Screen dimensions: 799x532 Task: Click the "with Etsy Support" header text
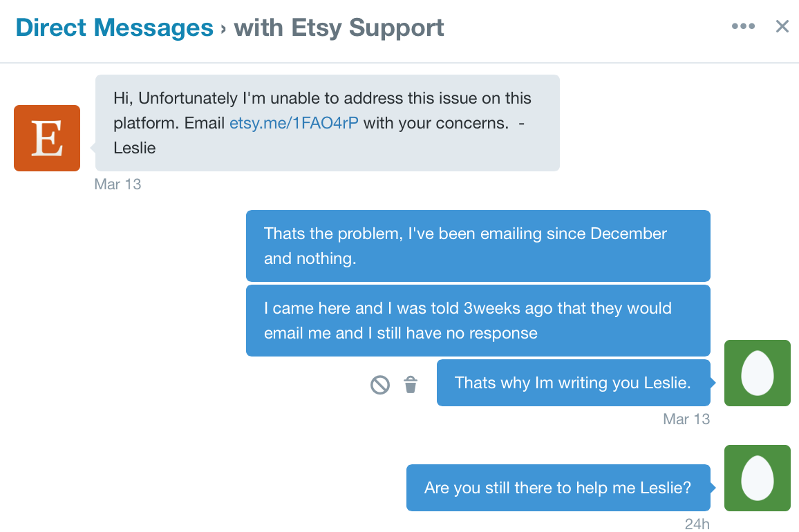[x=337, y=28]
